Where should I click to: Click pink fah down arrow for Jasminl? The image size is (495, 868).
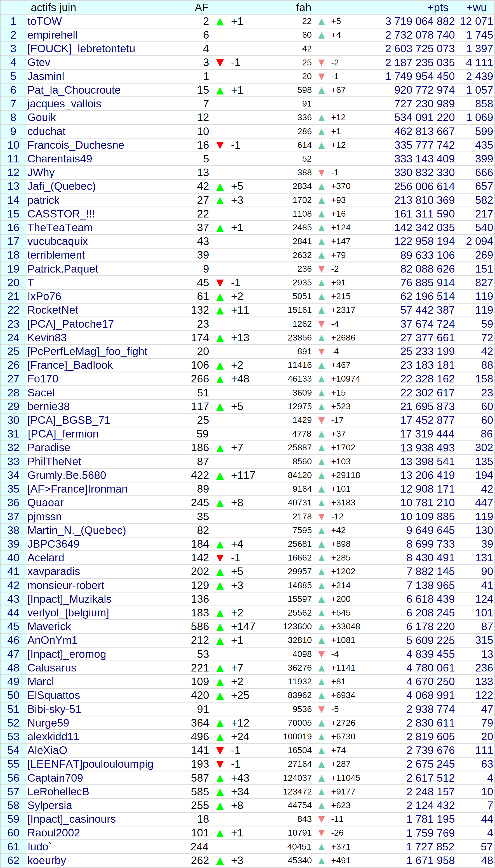click(321, 76)
